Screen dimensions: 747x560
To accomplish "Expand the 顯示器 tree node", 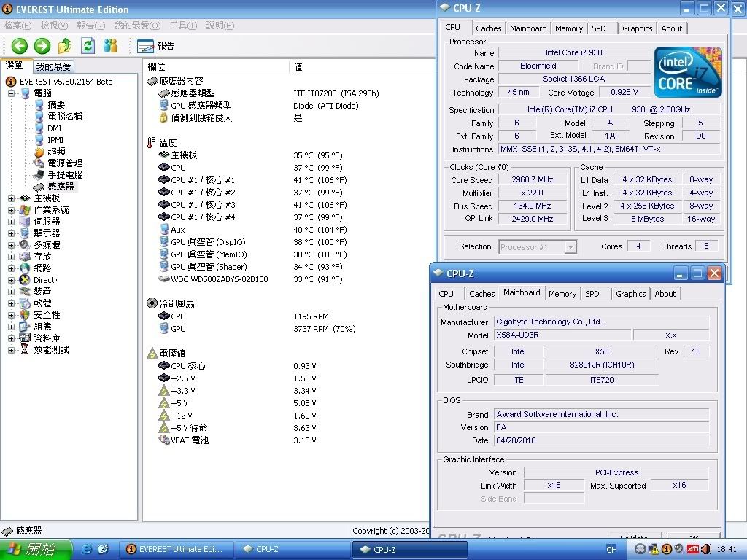I will [x=11, y=233].
